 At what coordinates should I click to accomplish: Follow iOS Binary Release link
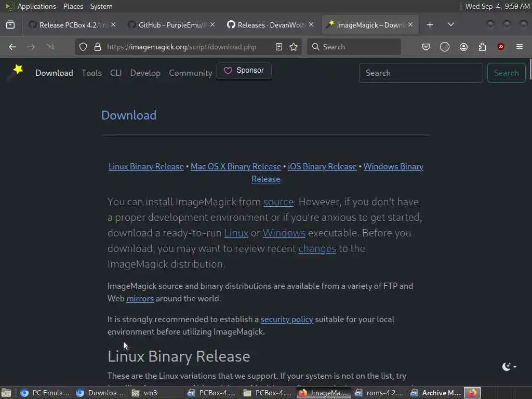pyautogui.click(x=322, y=167)
